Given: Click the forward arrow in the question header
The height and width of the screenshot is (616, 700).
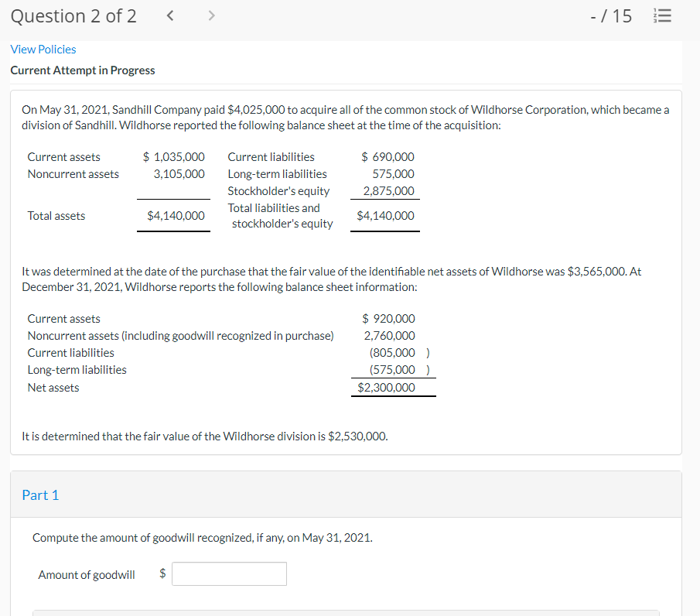Looking at the screenshot, I should 210,15.
